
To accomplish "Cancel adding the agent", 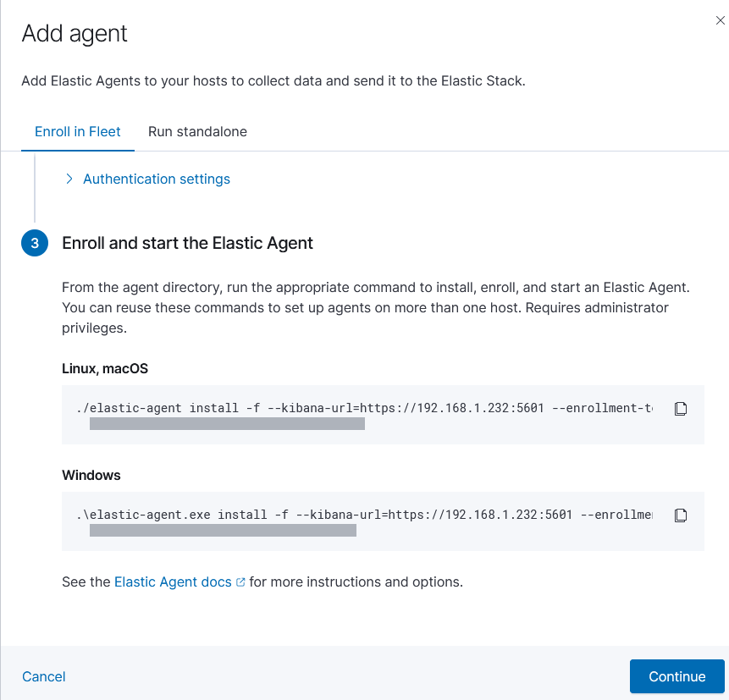I will 43,676.
